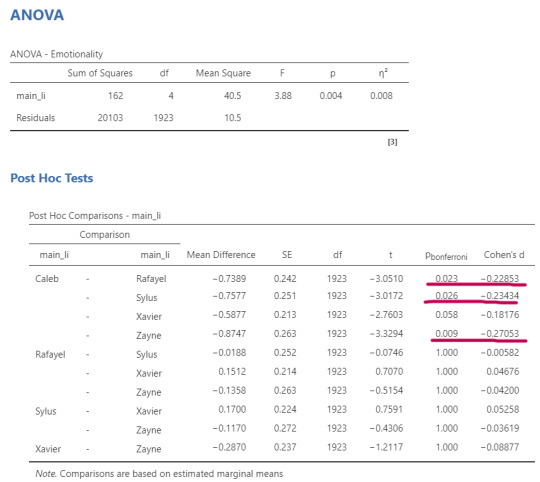
Task: Click the estimated marginal means note
Action: point(159,473)
